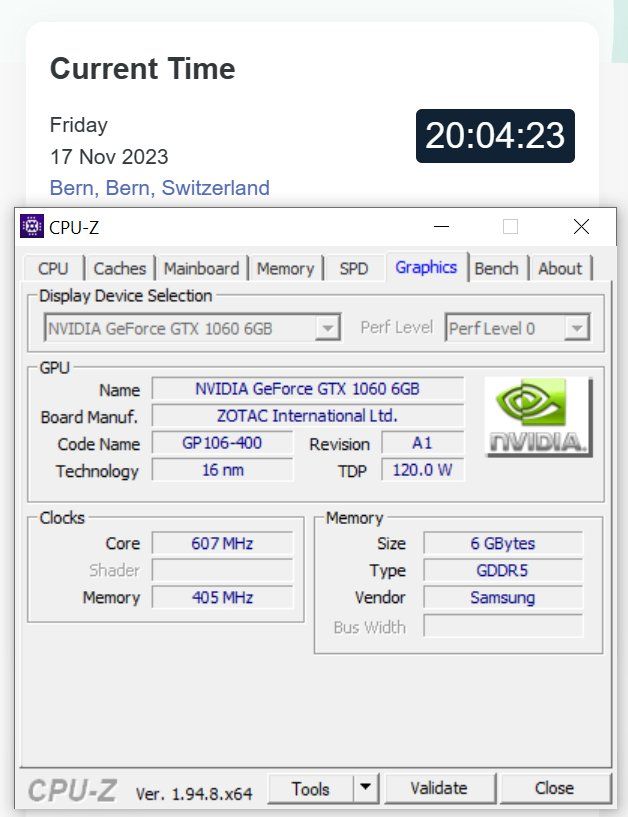628x817 pixels.
Task: Switch to the CPU tab
Action: pyautogui.click(x=53, y=269)
